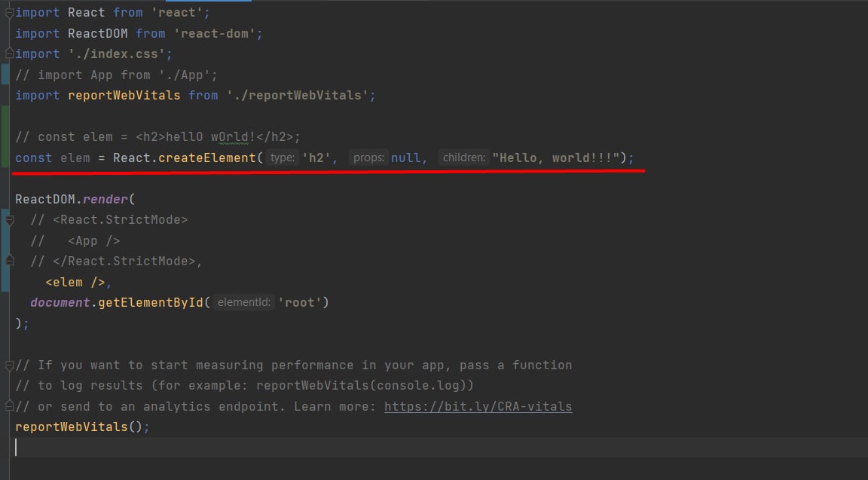Collapse the imports block at 'import React'

click(x=9, y=13)
